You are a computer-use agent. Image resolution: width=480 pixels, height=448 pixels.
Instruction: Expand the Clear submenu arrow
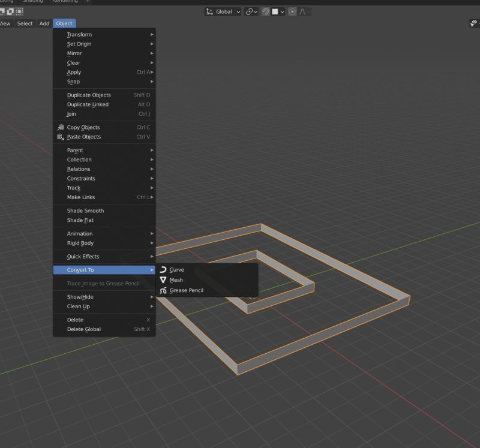coord(152,63)
